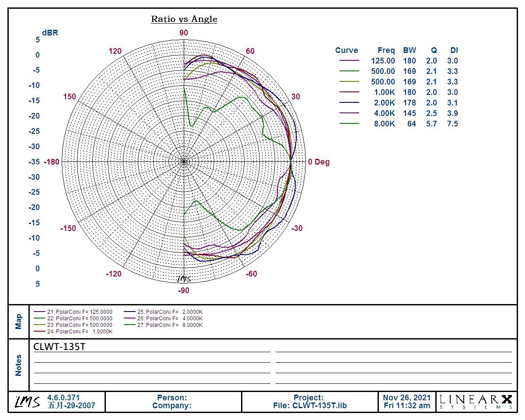This screenshot has width=525, height=420.
Task: Click the 4.00K frequency value
Action: [384, 113]
